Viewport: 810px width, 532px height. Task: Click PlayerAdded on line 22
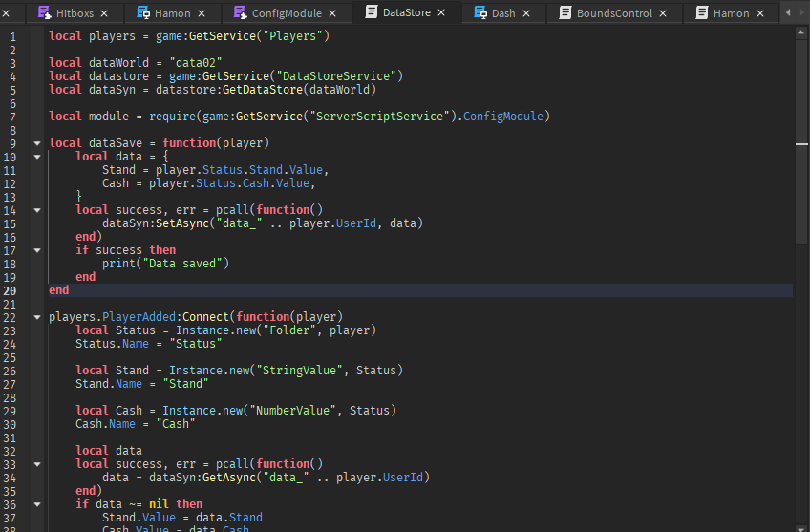click(139, 317)
